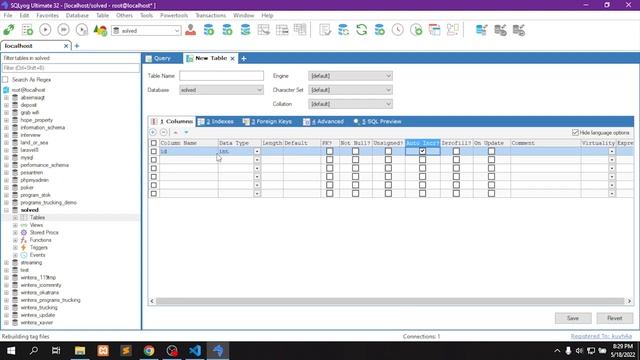This screenshot has height=360, width=640.
Task: Check Zerofill for the id column
Action: click(x=456, y=151)
